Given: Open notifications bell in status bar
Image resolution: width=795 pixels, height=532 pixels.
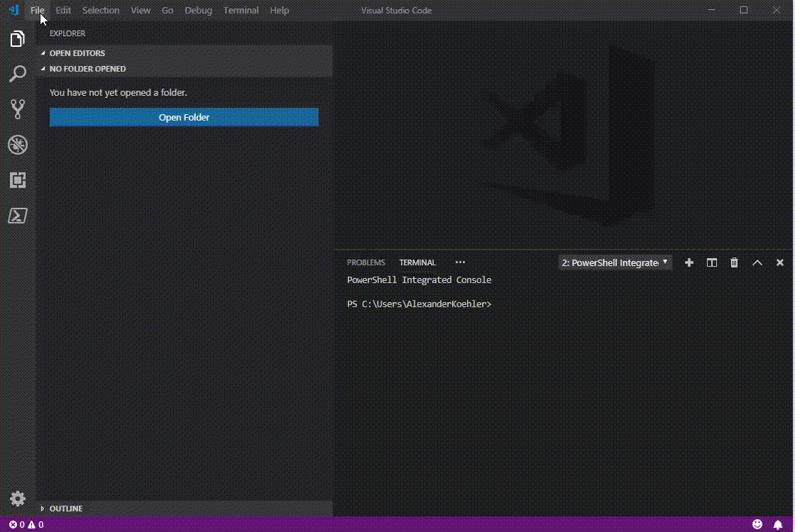Looking at the screenshot, I should pyautogui.click(x=778, y=524).
